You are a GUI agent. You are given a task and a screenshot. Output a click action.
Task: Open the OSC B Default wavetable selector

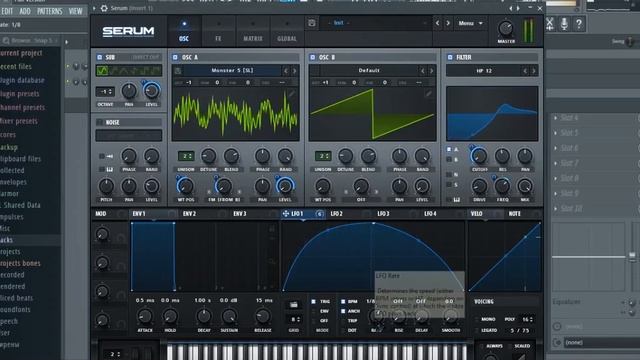(369, 71)
